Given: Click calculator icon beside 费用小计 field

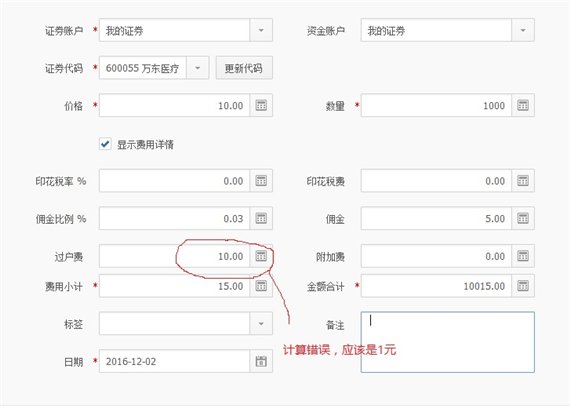Looking at the screenshot, I should tap(261, 286).
